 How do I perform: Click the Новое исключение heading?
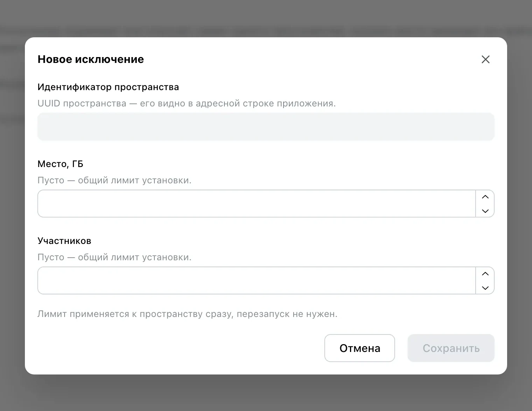(x=91, y=59)
